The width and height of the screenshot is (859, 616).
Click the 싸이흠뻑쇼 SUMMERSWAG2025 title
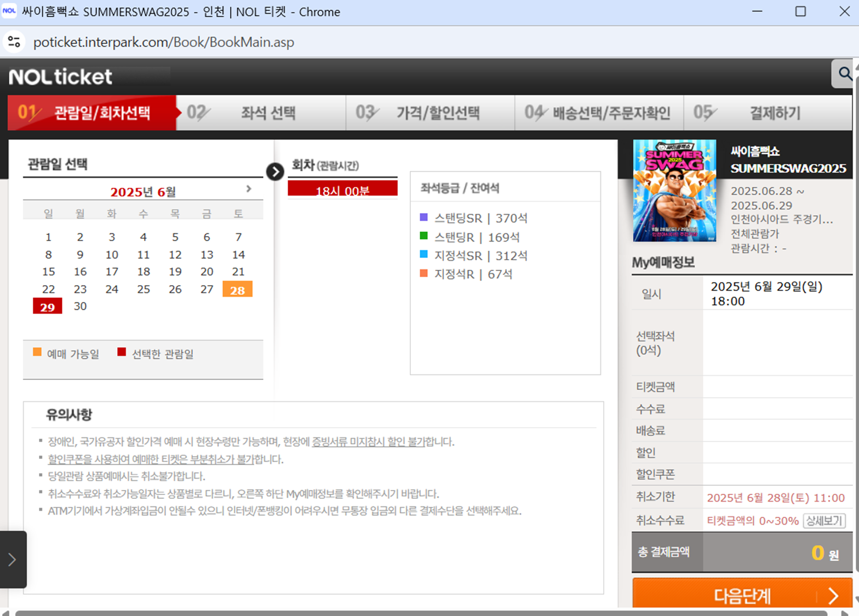pos(788,160)
